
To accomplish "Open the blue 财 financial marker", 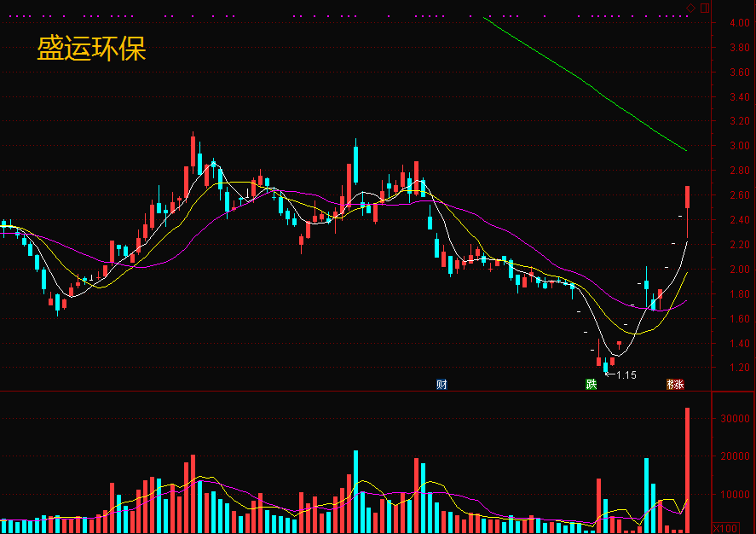I will (x=441, y=385).
